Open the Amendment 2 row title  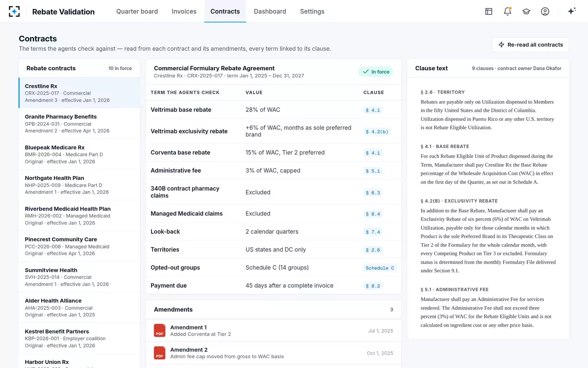[x=189, y=350]
